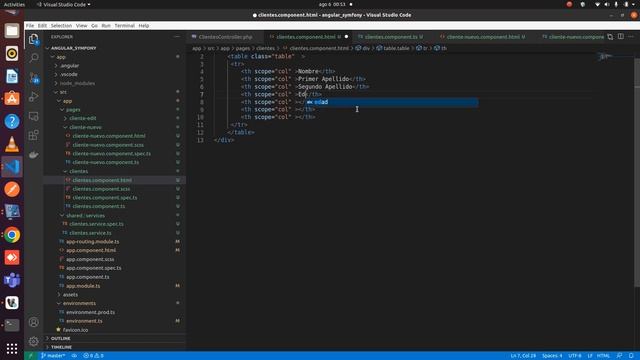Open the Explorer view in activity bar
This screenshot has width=640, height=360.
pos(33,39)
